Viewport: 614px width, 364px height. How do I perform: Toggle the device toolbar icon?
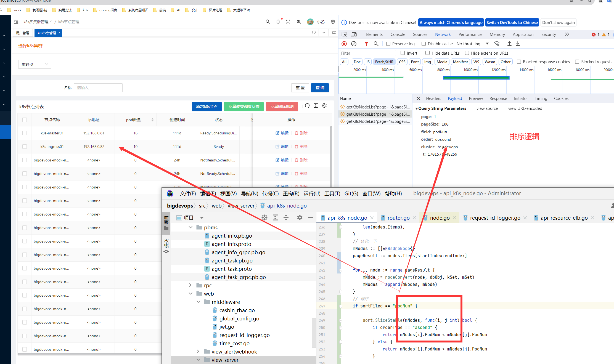pos(354,34)
